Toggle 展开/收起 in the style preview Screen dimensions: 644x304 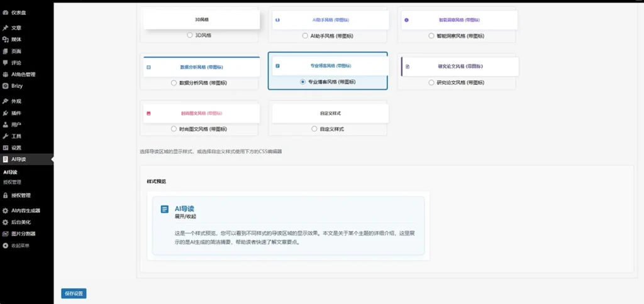[x=186, y=217]
